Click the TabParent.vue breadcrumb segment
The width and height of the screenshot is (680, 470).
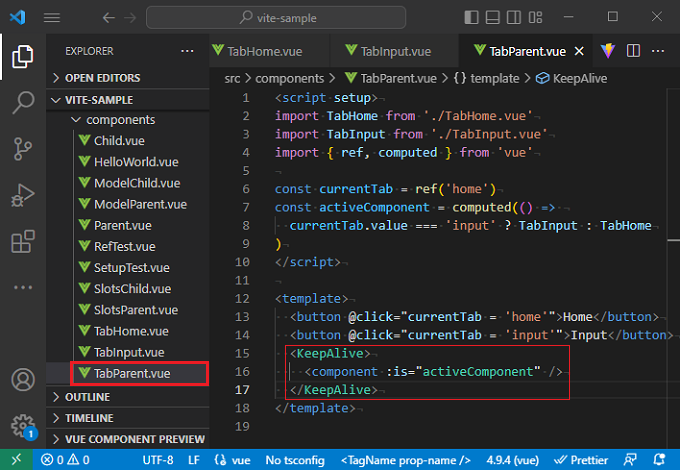(x=391, y=78)
